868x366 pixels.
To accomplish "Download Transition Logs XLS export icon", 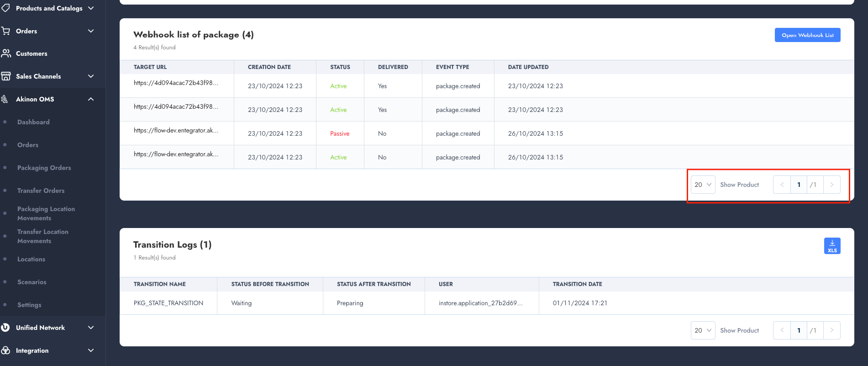I will click(x=832, y=246).
